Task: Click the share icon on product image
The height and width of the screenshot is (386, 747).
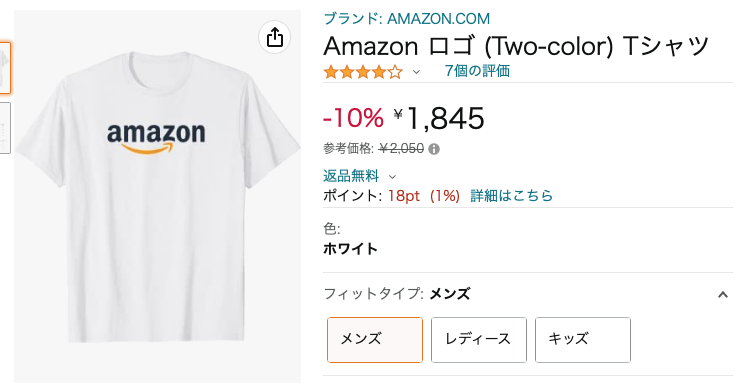Action: click(x=274, y=37)
